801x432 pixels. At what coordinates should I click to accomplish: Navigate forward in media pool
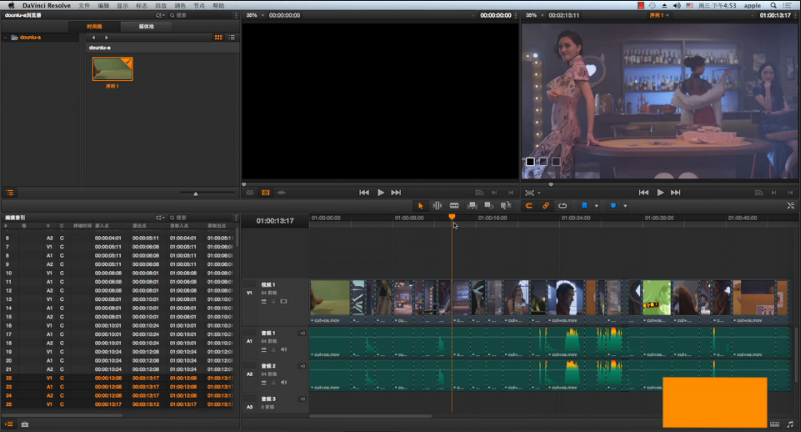pos(106,37)
